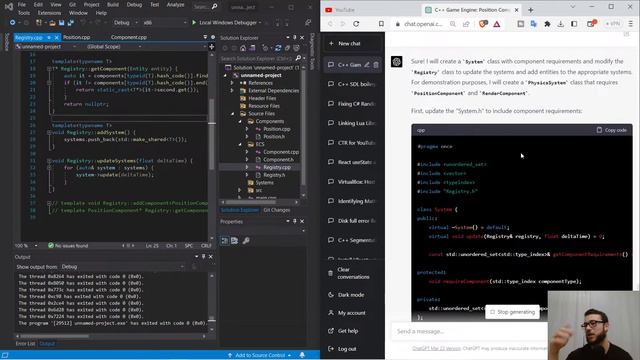Screen dimensions: 640x360
Task: Start a New chat in ChatGPT
Action: (x=353, y=44)
